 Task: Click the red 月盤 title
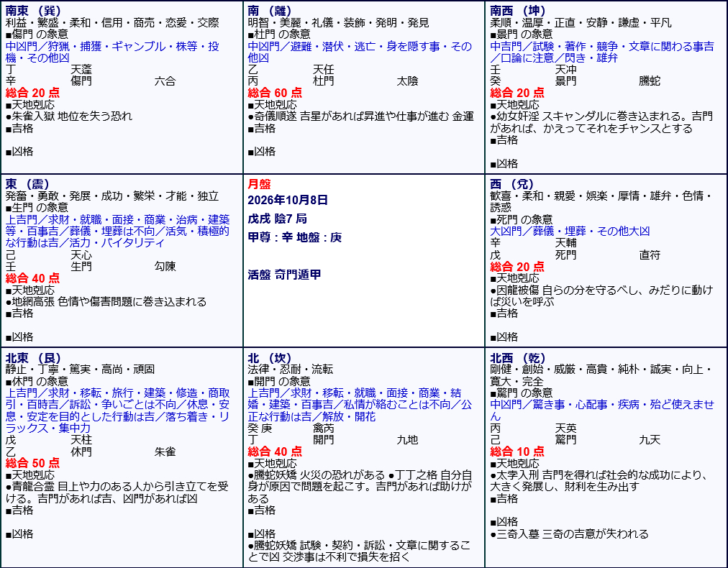259,184
